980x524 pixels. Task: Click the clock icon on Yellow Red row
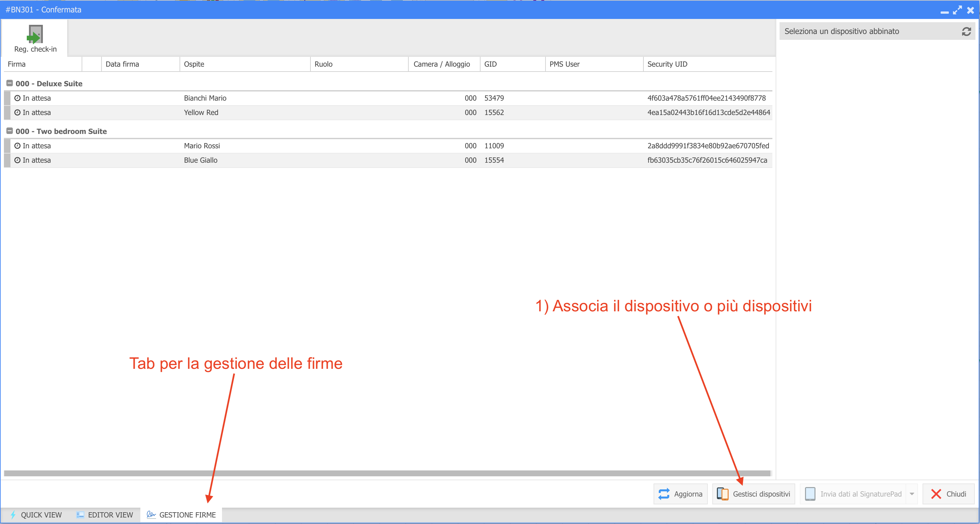(18, 112)
